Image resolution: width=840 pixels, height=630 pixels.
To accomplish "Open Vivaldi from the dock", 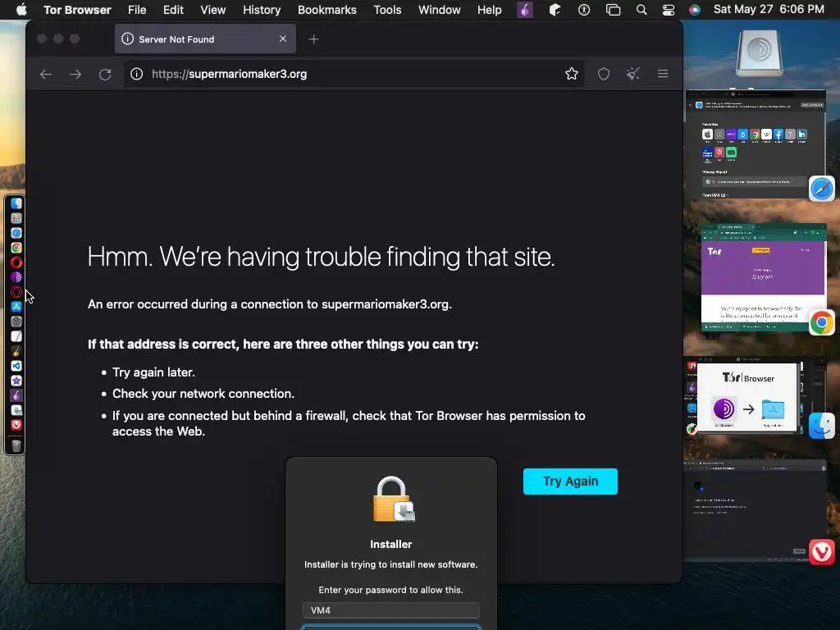I will coord(16,425).
